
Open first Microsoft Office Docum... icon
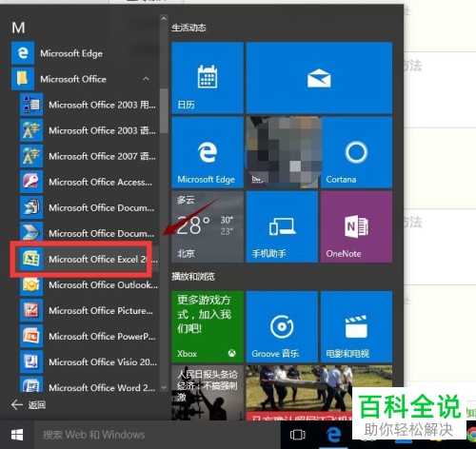(31, 207)
